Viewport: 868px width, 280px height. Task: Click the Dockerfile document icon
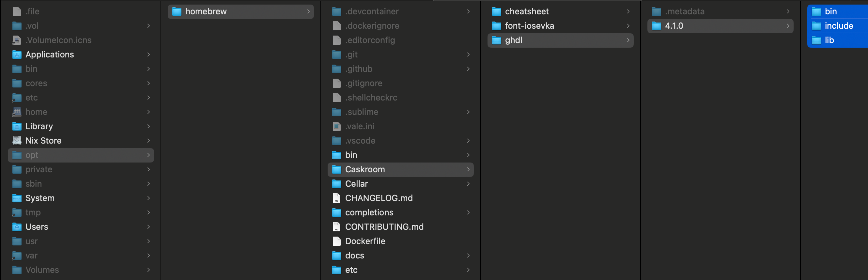coord(336,241)
